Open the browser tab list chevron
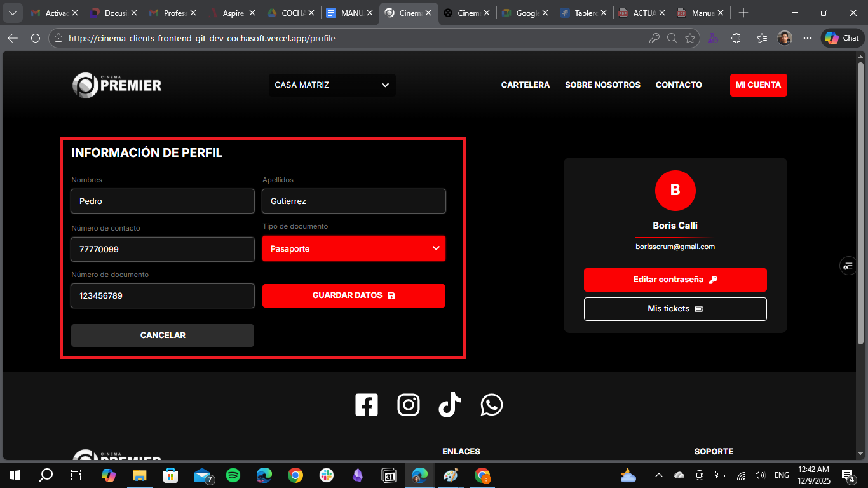Viewport: 868px width, 488px height. point(12,13)
